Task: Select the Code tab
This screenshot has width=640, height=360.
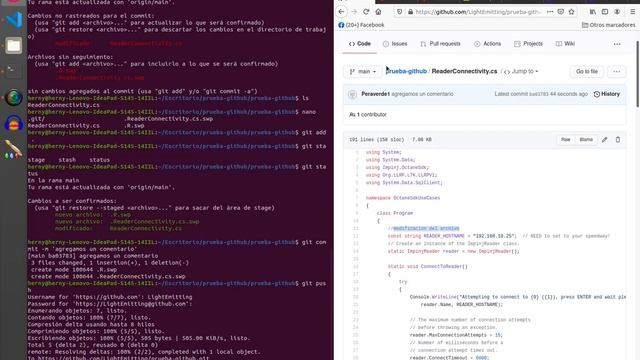Action: tap(360, 44)
